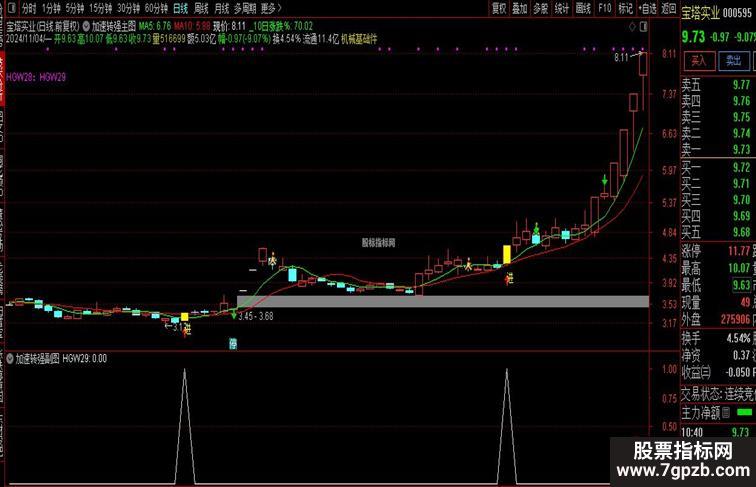Viewport: 756px width, 487px height.
Task: Click the 最高 value 10.07
Action: 739,268
